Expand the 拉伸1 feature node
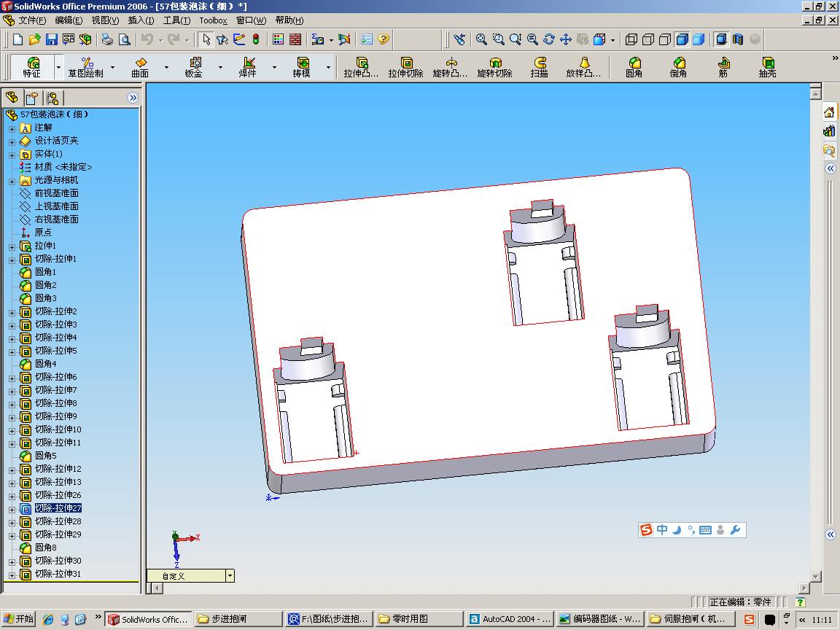This screenshot has height=630, width=840. (x=12, y=247)
